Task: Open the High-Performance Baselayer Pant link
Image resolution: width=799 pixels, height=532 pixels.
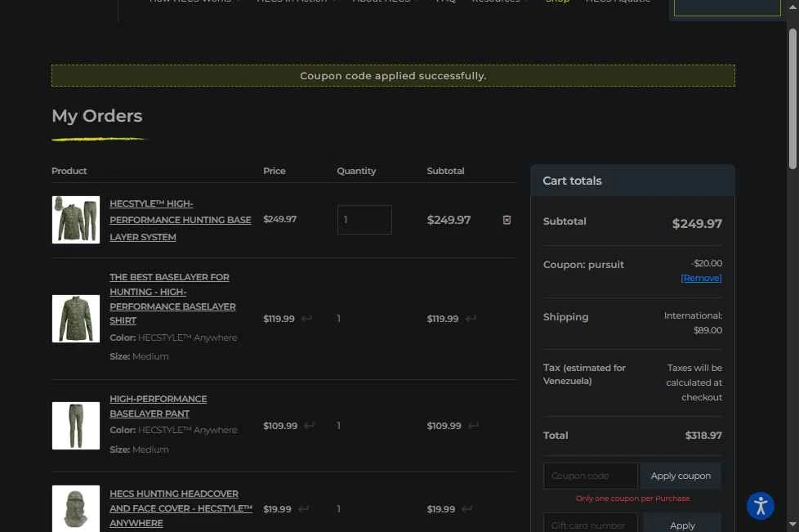Action: [158, 406]
